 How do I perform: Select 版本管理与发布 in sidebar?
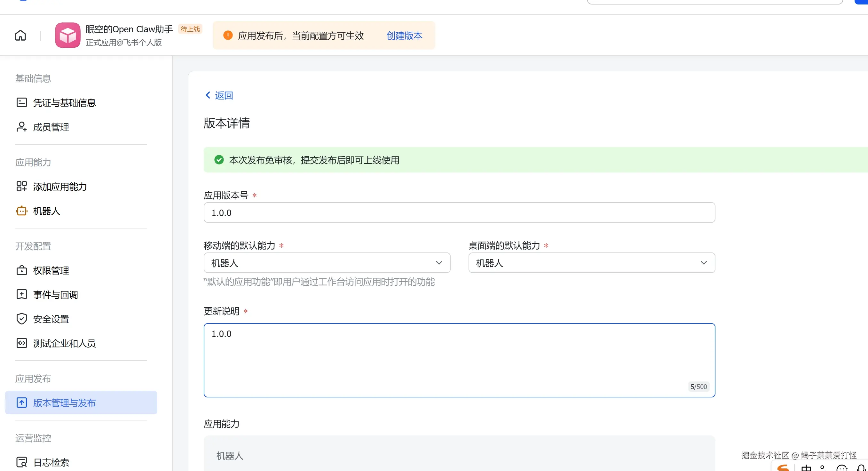[x=64, y=403]
